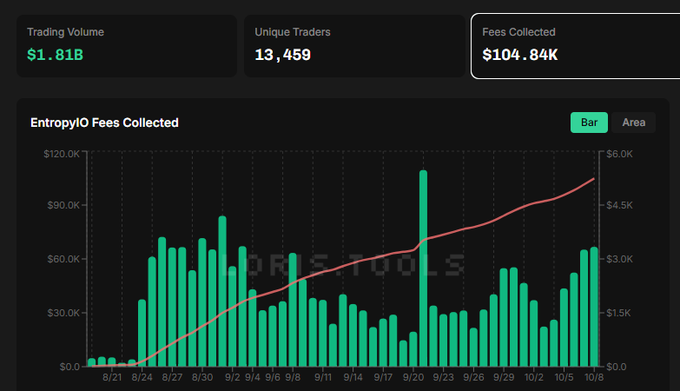Viewport: 680px width, 391px height.
Task: Click the $120.0K left axis label
Action: coord(61,154)
